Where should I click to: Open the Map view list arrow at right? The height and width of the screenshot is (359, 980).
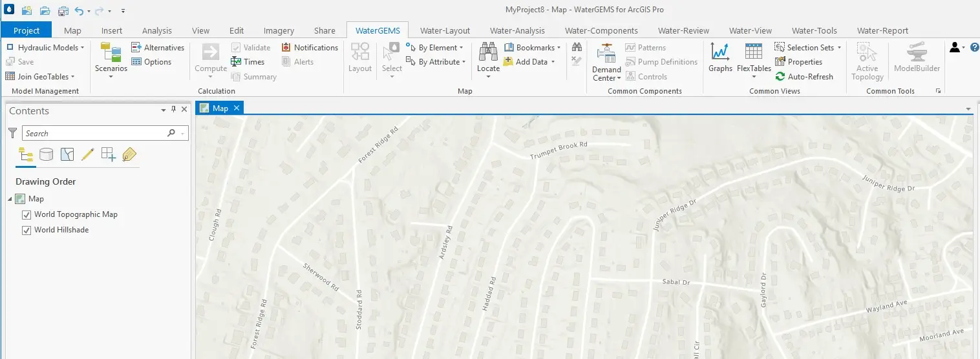tap(968, 108)
